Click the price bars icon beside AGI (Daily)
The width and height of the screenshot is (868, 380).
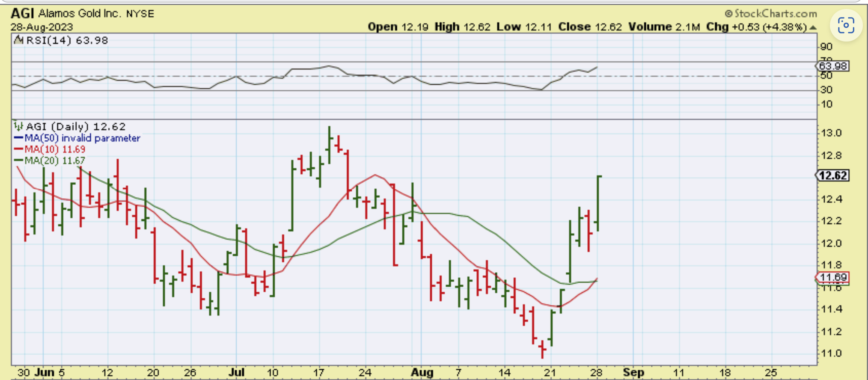point(18,126)
